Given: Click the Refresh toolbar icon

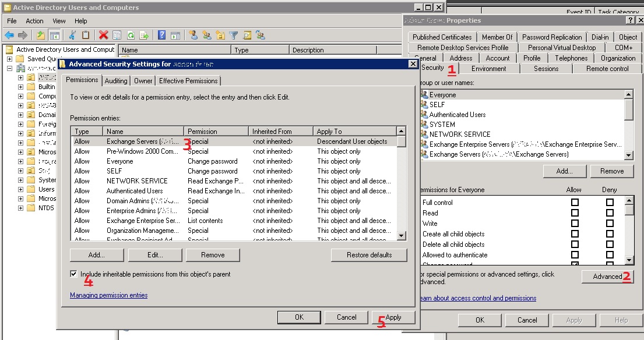Looking at the screenshot, I should (131, 36).
